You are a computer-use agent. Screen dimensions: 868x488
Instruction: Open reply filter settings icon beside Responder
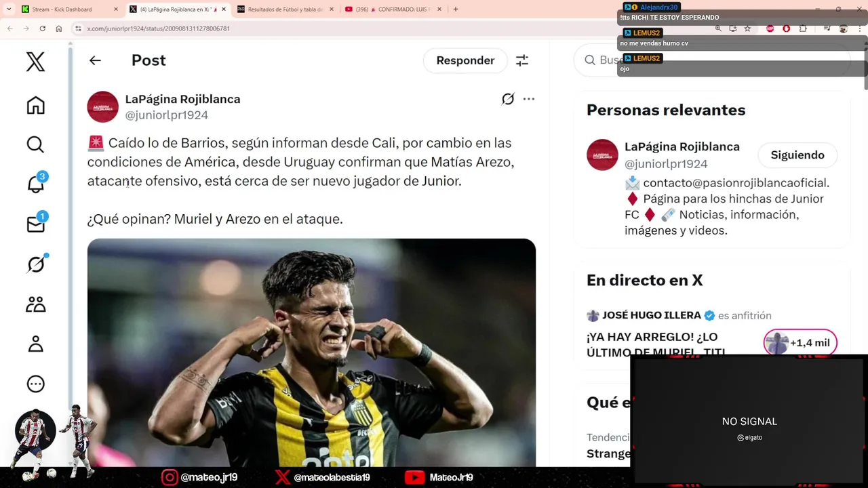click(522, 60)
